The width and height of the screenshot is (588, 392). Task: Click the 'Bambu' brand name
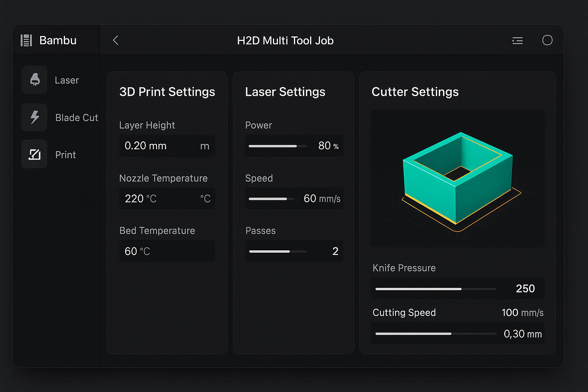(x=58, y=40)
